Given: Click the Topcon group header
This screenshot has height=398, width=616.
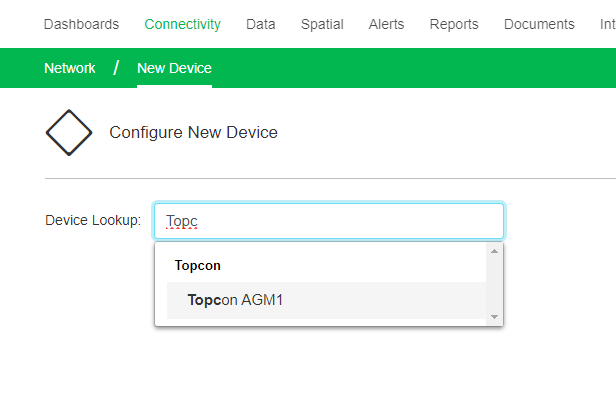Looking at the screenshot, I should tap(198, 266).
